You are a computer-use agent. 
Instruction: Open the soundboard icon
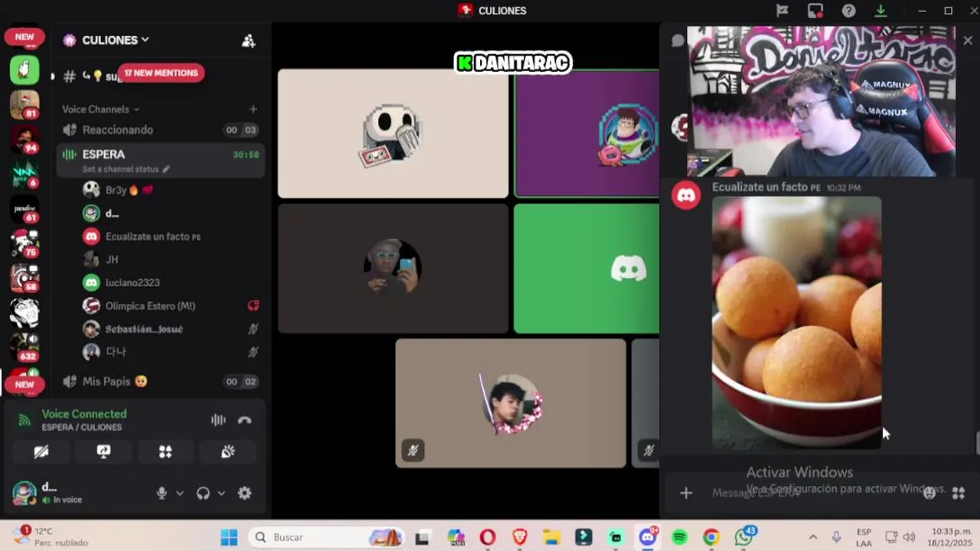click(x=227, y=452)
